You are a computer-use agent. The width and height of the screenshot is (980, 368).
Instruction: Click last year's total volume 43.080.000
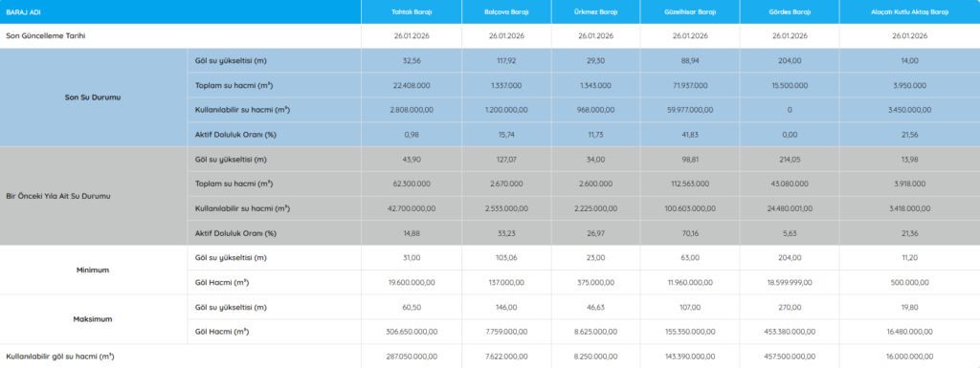pyautogui.click(x=790, y=184)
